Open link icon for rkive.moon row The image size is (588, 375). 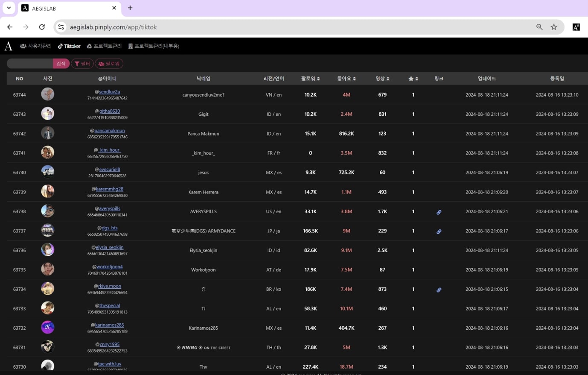coord(439,290)
